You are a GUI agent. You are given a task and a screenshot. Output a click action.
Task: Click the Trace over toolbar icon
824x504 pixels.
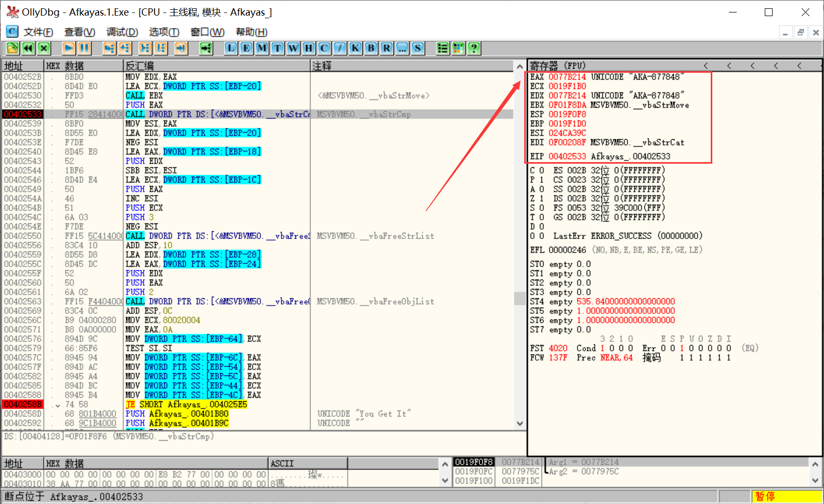(161, 48)
